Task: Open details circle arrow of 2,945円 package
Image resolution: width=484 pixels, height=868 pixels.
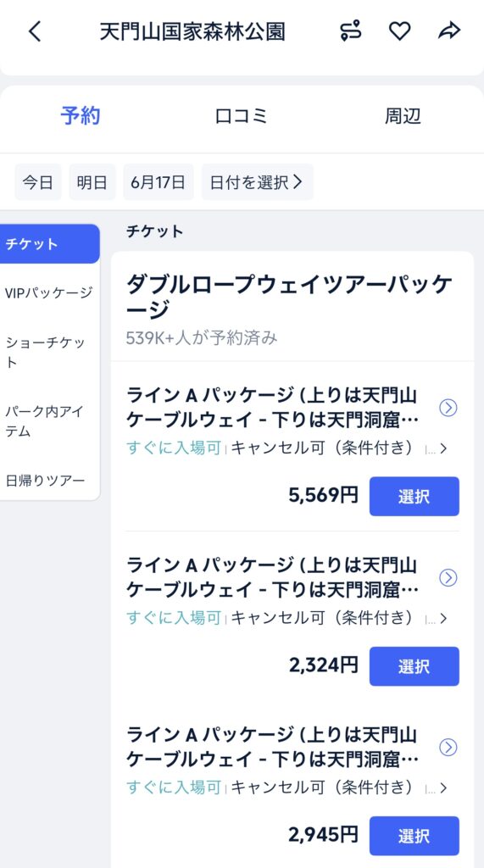Action: pos(448,748)
